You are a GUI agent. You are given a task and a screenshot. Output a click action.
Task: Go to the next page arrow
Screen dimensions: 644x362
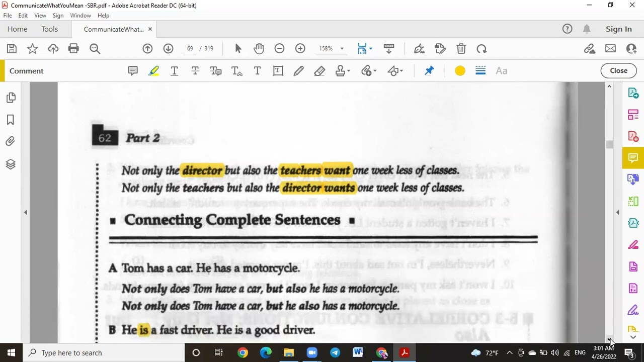point(168,49)
